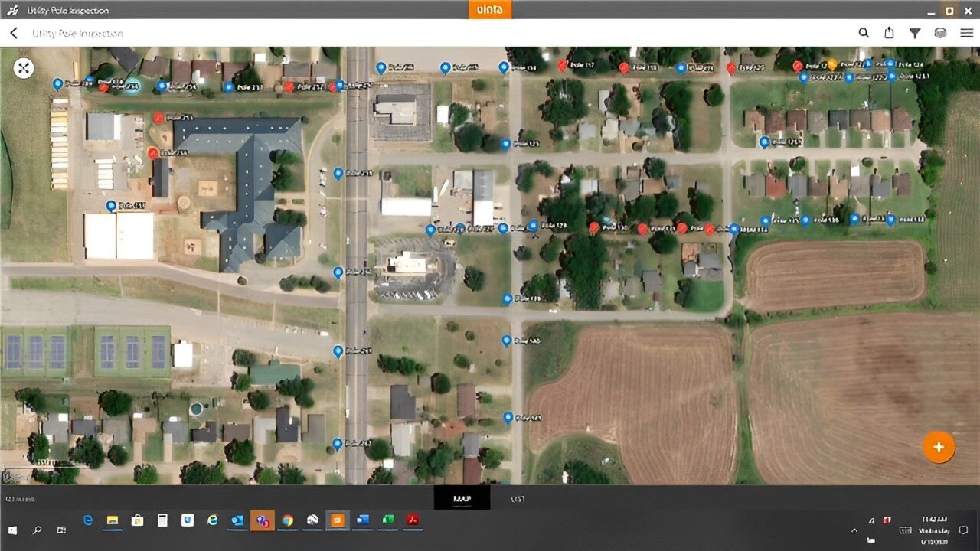
Task: Tap the orange add (+) floating button
Action: point(939,447)
